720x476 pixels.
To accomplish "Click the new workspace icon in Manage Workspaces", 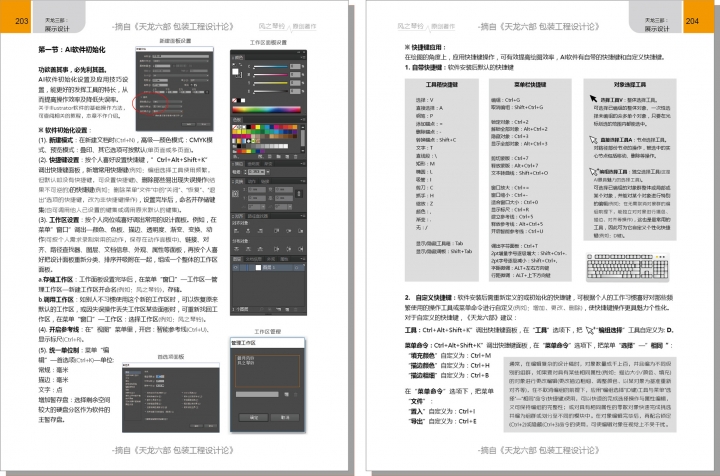I will [286, 394].
